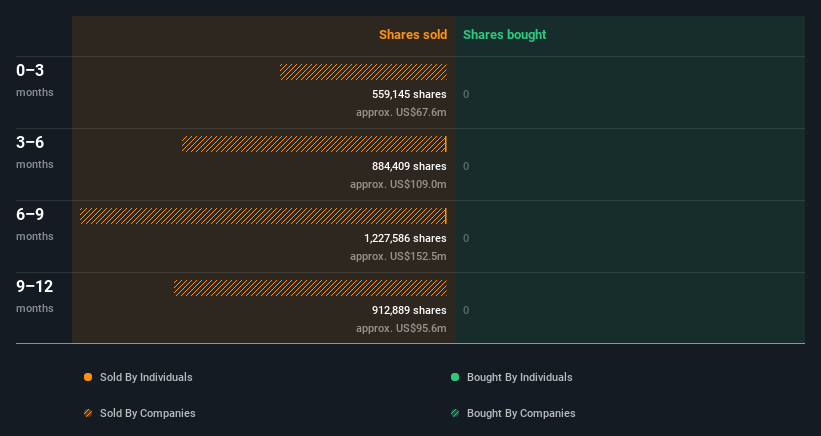Click the 6–9 months row label

(35, 224)
